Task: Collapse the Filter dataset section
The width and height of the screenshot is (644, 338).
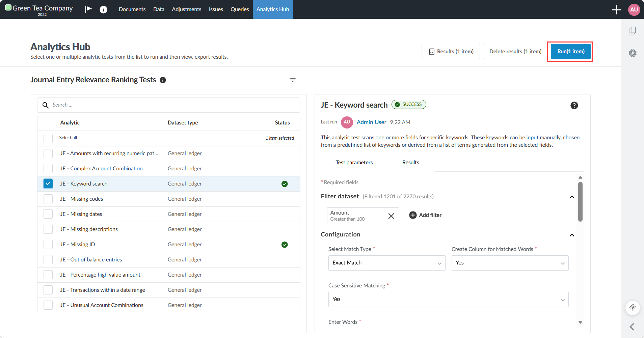Action: (x=572, y=197)
